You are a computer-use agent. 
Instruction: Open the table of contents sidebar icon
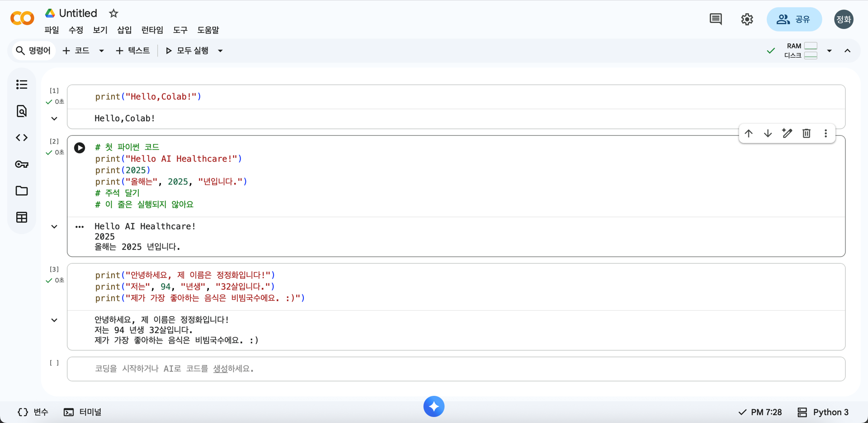22,85
